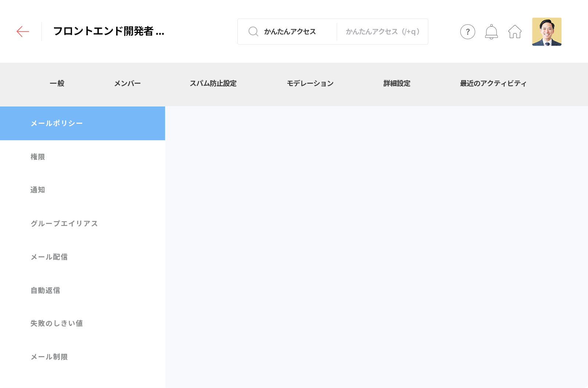Open 通知 settings in sidebar
The width and height of the screenshot is (588, 388).
click(37, 190)
